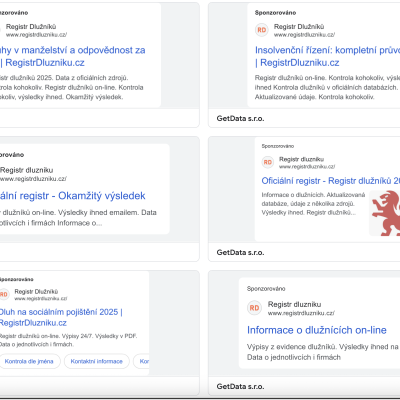Click www.registrdluzniku.cz URL in Informace o dlužnících ad
Screen dimensions: 400x400
pos(301,313)
